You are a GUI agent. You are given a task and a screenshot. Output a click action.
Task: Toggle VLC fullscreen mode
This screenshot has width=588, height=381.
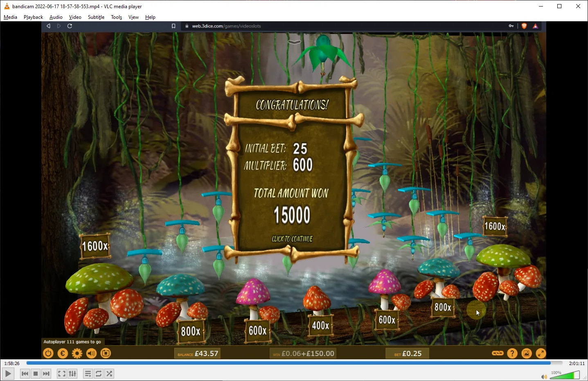pos(61,374)
